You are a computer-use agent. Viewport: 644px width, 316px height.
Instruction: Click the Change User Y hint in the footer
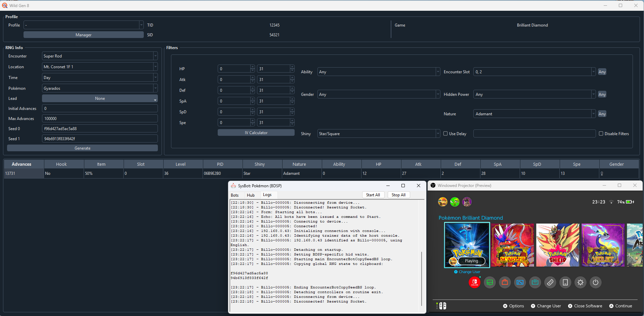[x=546, y=306]
